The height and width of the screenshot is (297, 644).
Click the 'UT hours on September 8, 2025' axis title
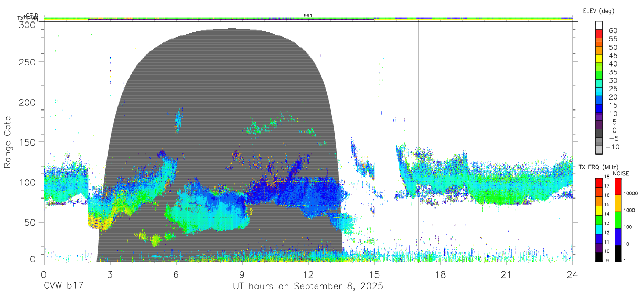tap(308, 287)
